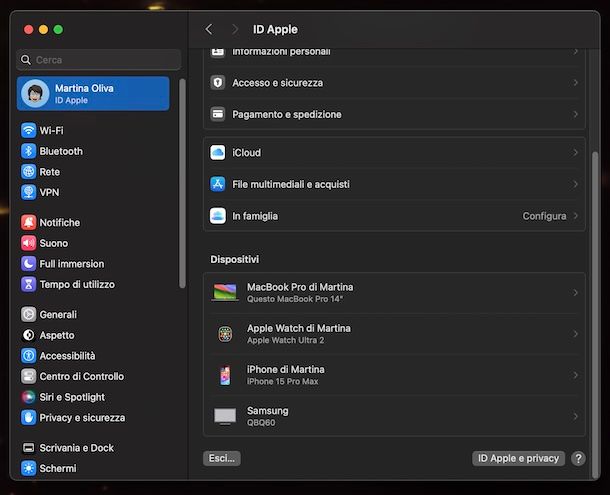Click the iPhone 15 Pro Max device icon
610x495 pixels.
pos(225,376)
